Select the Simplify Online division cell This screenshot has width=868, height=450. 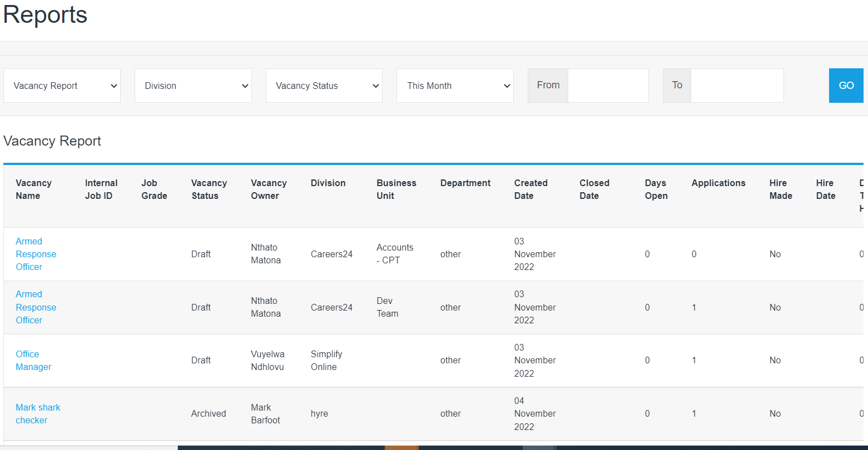click(x=326, y=361)
